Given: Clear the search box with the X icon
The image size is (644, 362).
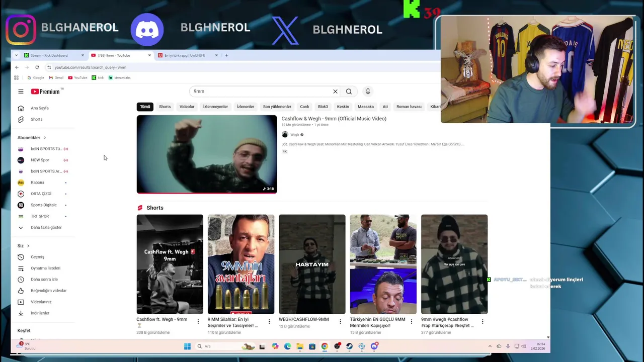Looking at the screenshot, I should click(x=335, y=92).
